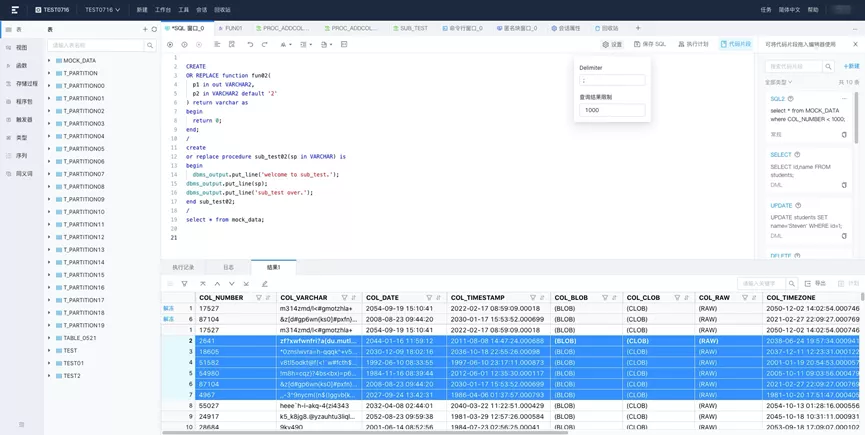Click the 执行计划 button
Viewport: 865px width, 435px height.
click(693, 45)
